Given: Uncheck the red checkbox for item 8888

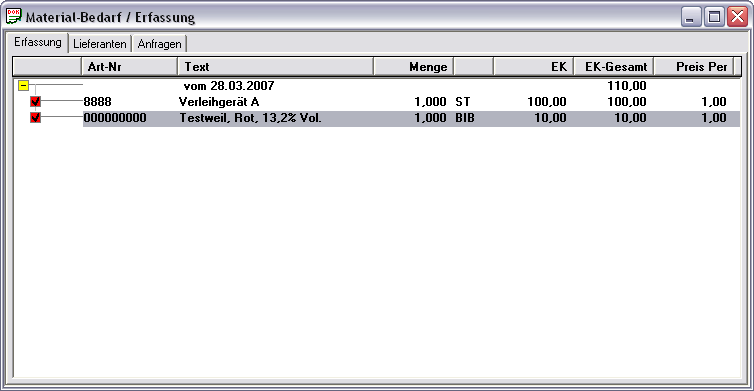Looking at the screenshot, I should (x=35, y=101).
